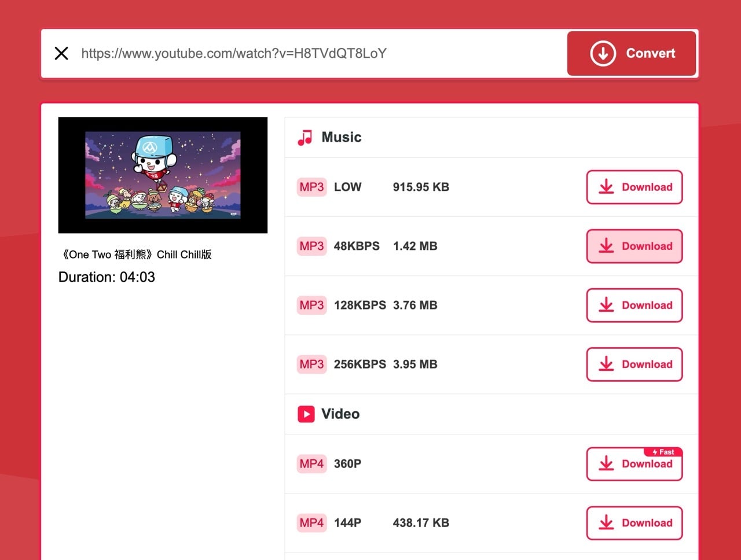Click the MP3 badge beside 256KBPS
Image resolution: width=741 pixels, height=560 pixels.
pos(311,364)
